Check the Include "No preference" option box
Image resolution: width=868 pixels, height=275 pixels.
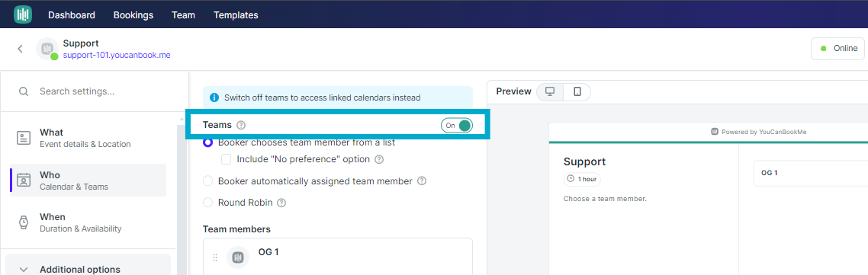pyautogui.click(x=226, y=159)
